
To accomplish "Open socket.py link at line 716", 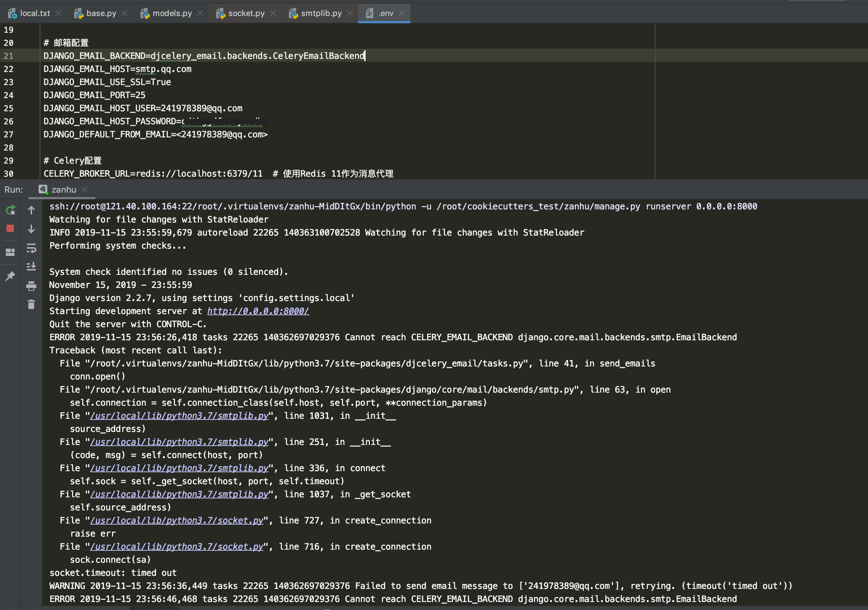I will click(x=176, y=547).
